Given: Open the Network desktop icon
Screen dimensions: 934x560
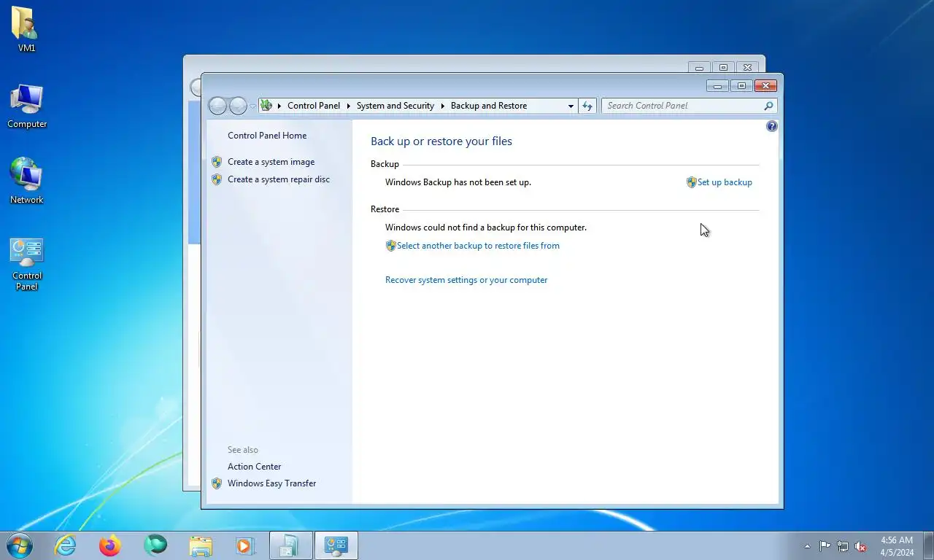Looking at the screenshot, I should point(26,181).
